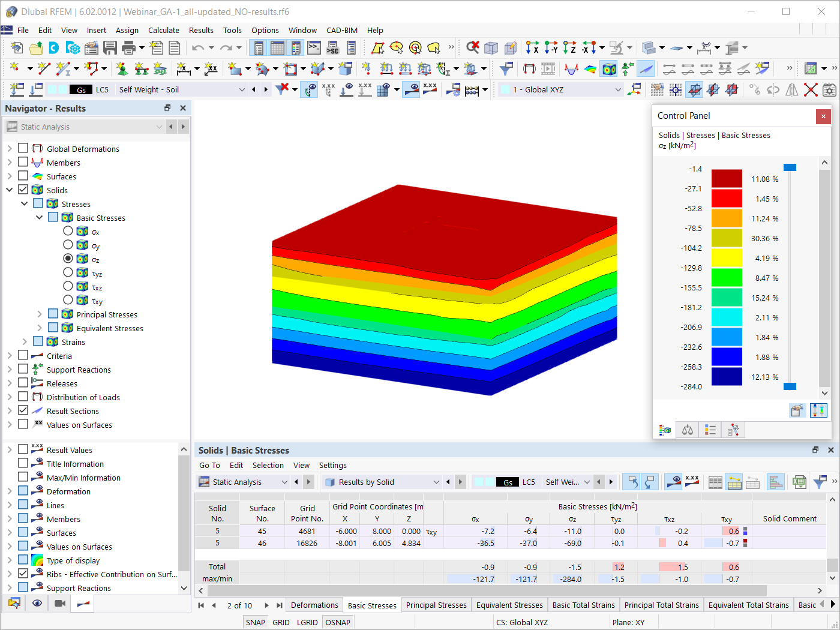Toggle SNAP in the status bar

point(256,622)
